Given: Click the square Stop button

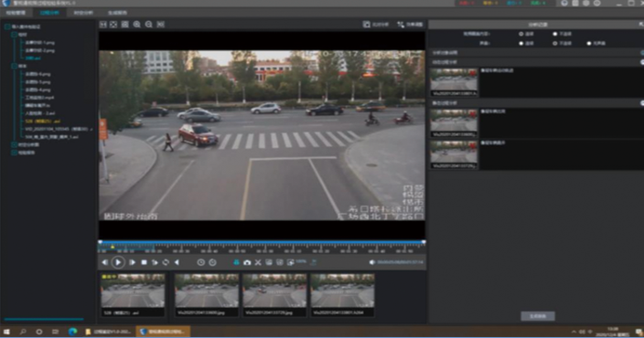Looking at the screenshot, I should click(x=144, y=262).
